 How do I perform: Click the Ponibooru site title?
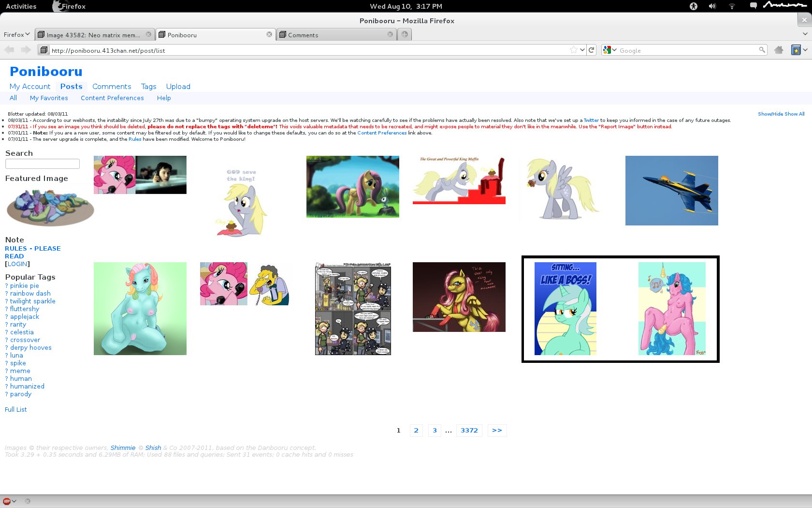tap(46, 72)
